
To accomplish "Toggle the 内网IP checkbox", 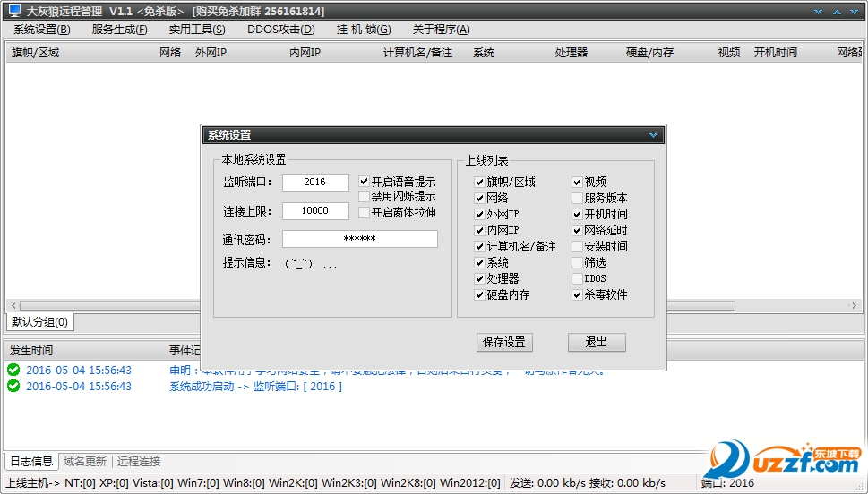I will (479, 230).
